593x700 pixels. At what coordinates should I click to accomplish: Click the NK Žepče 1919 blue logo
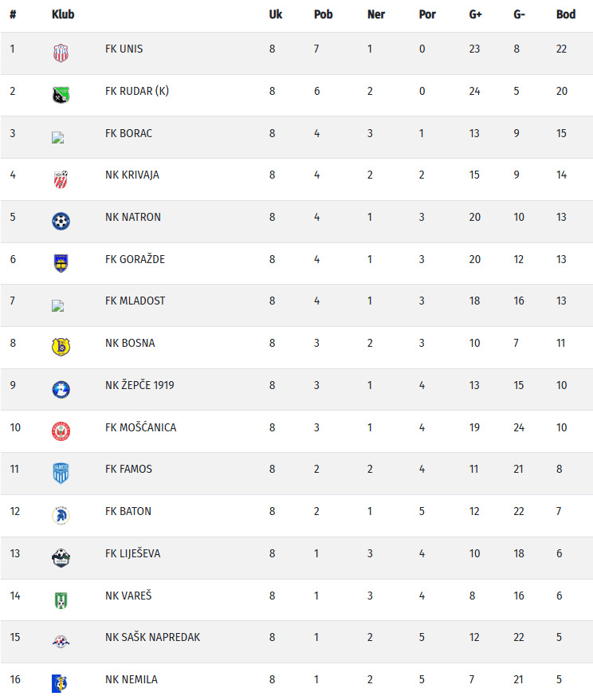(x=61, y=389)
